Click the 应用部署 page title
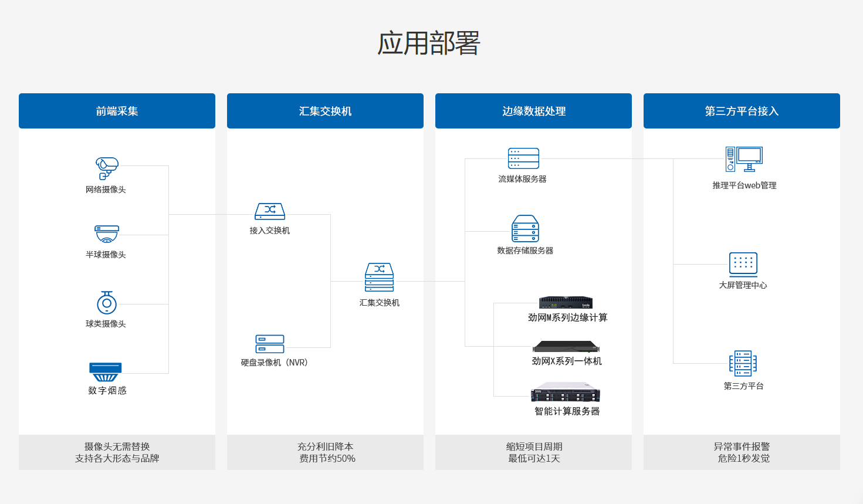 pyautogui.click(x=429, y=43)
